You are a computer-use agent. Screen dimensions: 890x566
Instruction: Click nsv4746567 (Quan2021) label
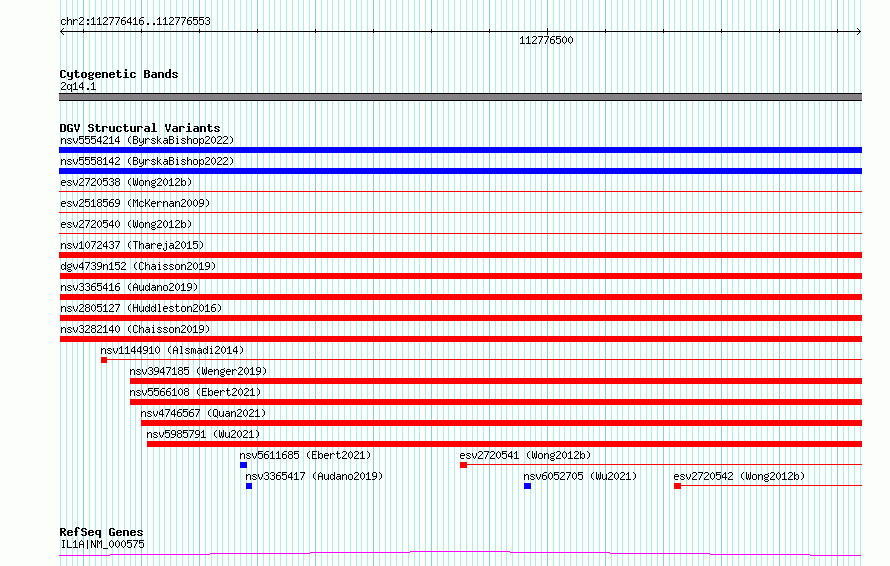[203, 413]
